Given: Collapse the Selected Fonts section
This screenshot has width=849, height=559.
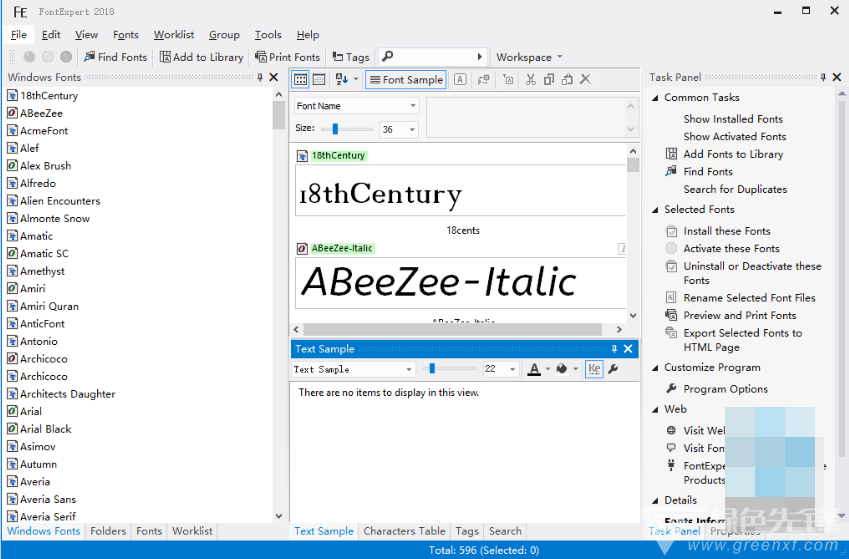Looking at the screenshot, I should point(655,210).
